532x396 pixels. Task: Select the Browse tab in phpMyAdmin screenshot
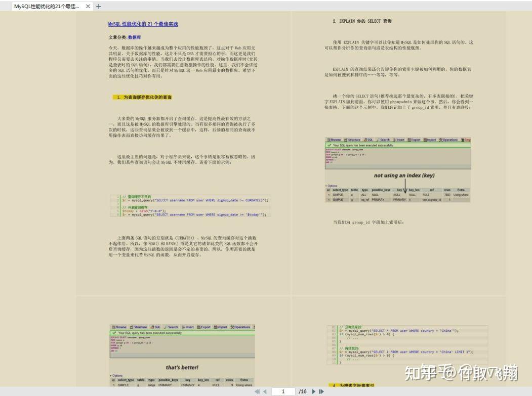pos(328,141)
